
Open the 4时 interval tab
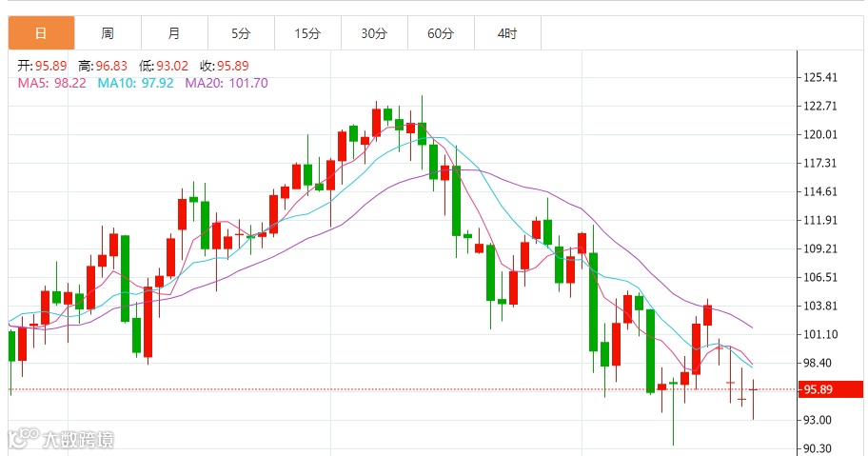pos(507,33)
